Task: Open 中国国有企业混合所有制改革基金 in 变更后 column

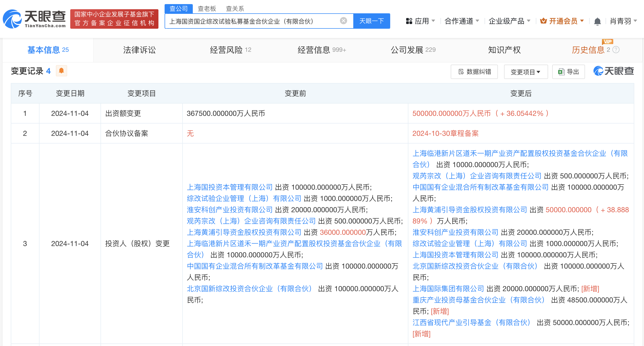Action: click(480, 187)
